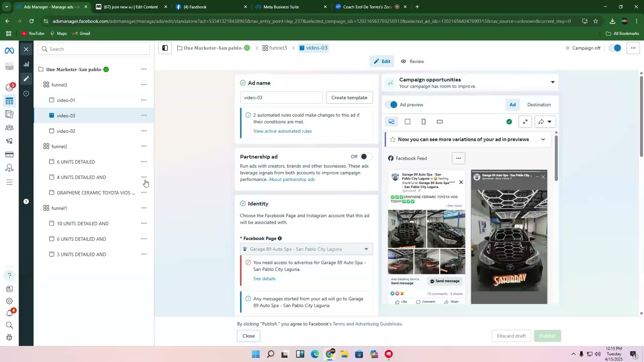Viewport: 644px width, 362px height.
Task: Click the search magnifier in left rail
Action: (9, 325)
